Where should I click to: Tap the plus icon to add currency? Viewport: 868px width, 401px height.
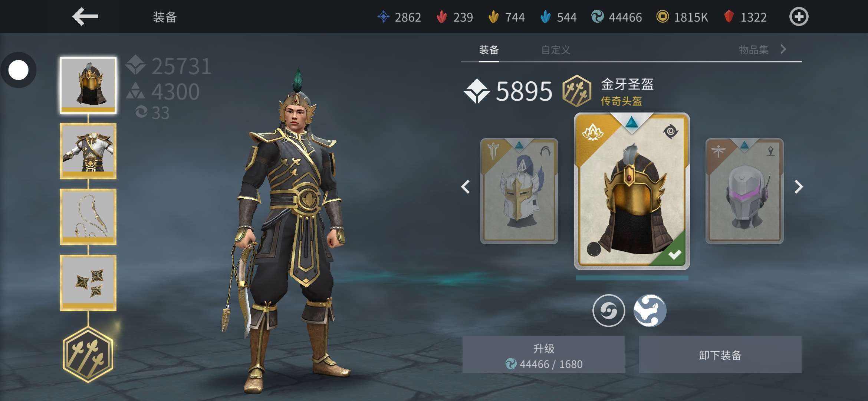(x=799, y=17)
